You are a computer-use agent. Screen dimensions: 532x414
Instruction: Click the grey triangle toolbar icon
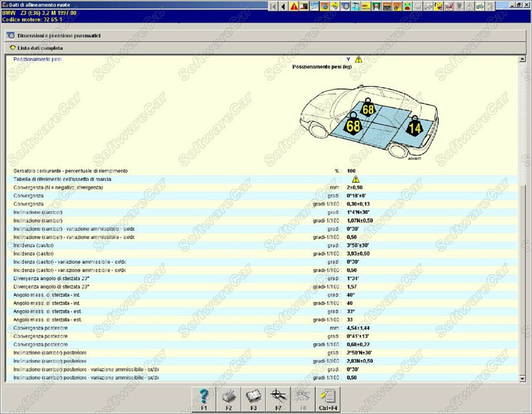[470, 6]
